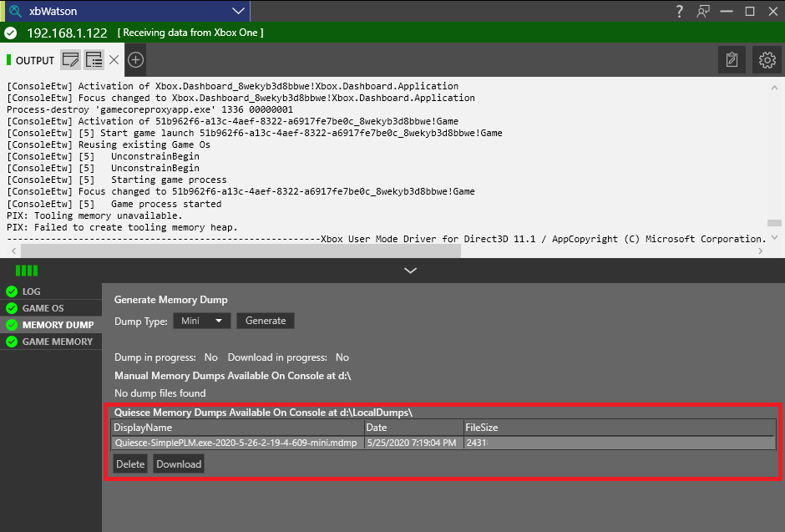The image size is (785, 532).
Task: Open the help question mark icon
Action: [680, 11]
